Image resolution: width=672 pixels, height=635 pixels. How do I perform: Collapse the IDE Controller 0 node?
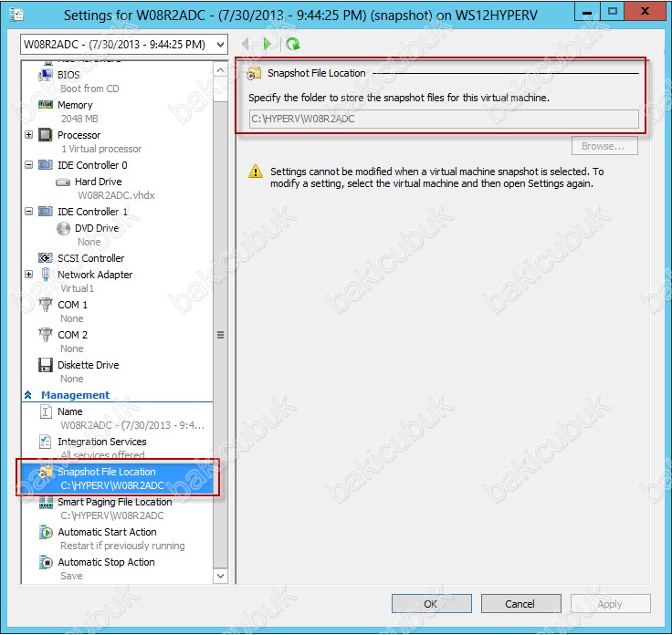28,165
